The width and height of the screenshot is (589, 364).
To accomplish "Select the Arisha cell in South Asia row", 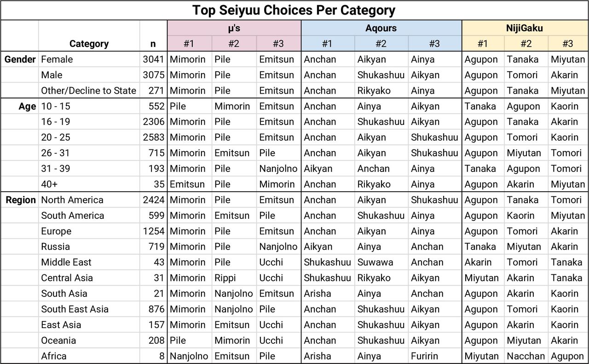I will (x=328, y=294).
